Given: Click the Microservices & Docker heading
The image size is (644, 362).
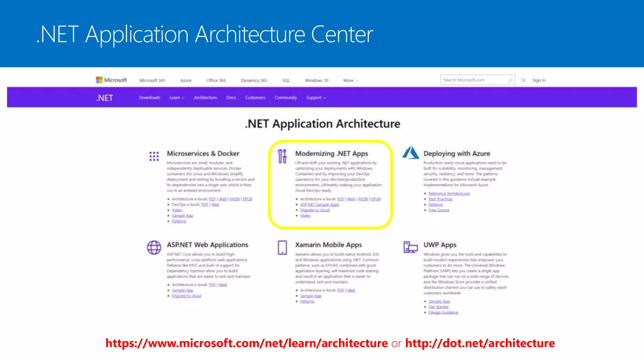Looking at the screenshot, I should coord(203,154).
